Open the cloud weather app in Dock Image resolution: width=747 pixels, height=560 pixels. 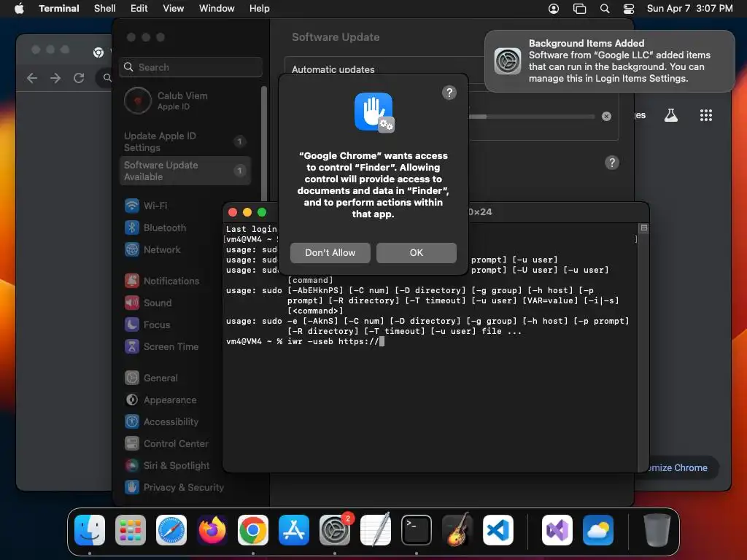point(598,530)
